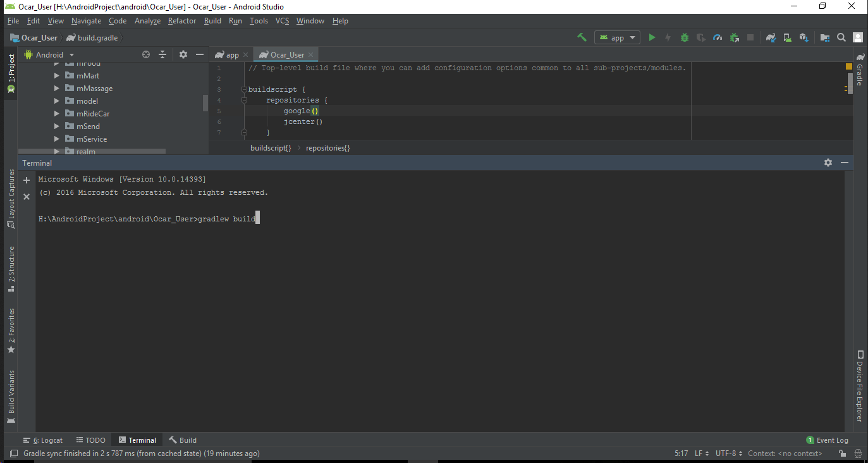This screenshot has width=868, height=463.
Task: Open Project Structure folder icon
Action: 824,37
